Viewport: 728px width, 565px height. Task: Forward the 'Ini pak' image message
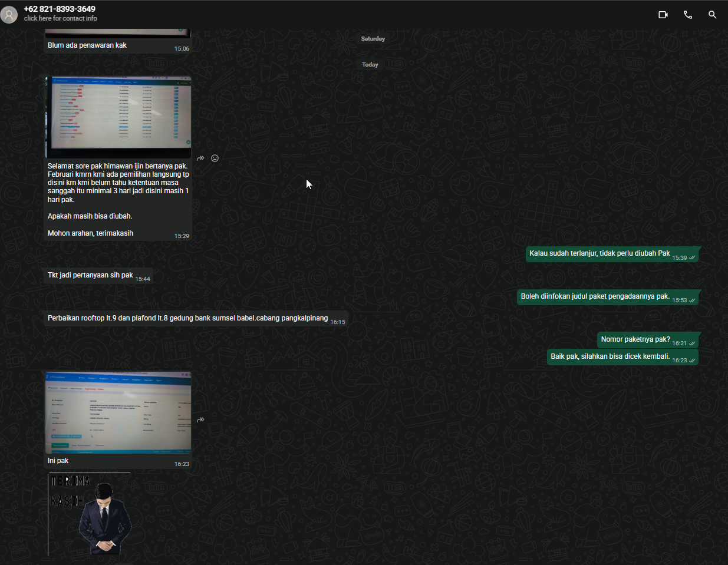[x=200, y=419]
